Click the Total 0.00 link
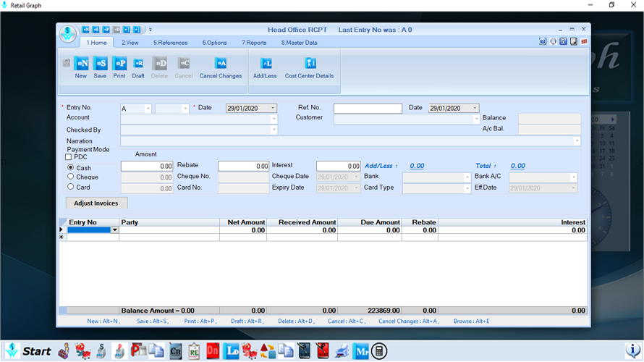This screenshot has height=362, width=644. tap(518, 166)
